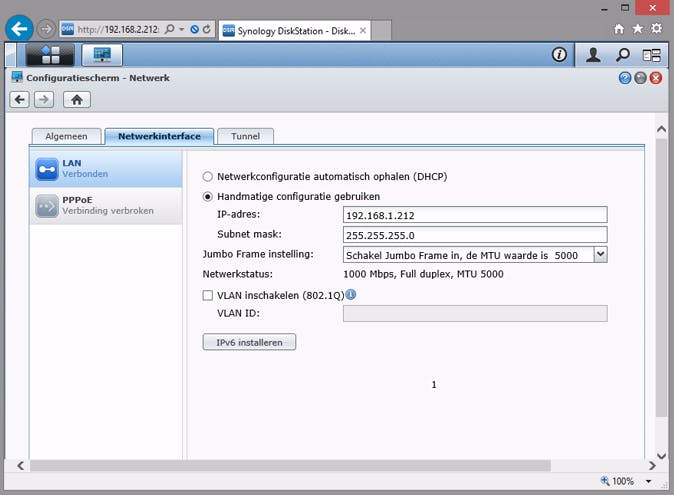This screenshot has height=495, width=674.
Task: Close the Configuratiescherm window with red X
Action: 656,78
